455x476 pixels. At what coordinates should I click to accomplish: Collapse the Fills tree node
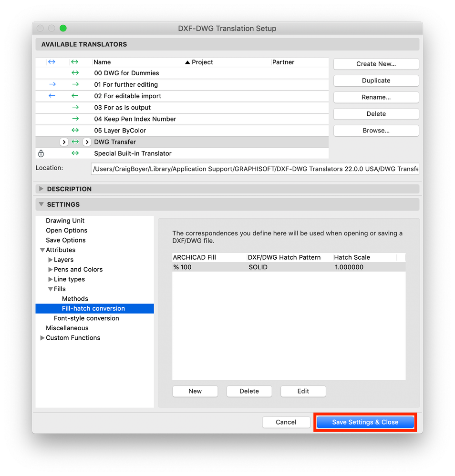click(51, 289)
